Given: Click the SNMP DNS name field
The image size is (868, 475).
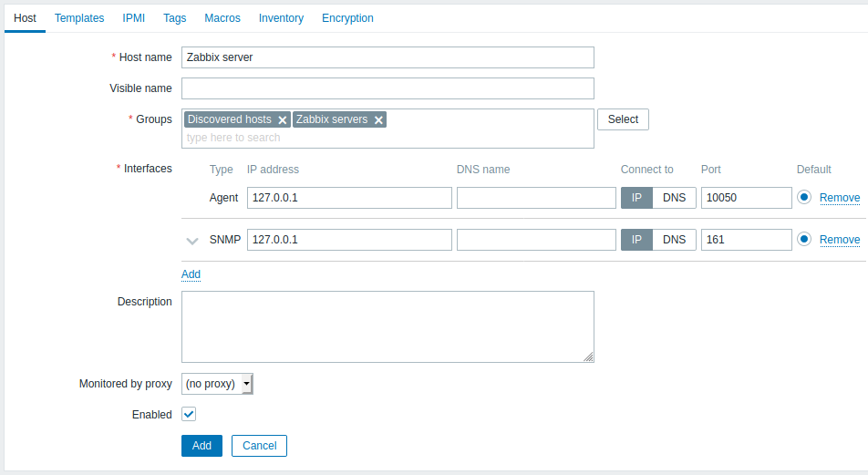Looking at the screenshot, I should point(536,240).
